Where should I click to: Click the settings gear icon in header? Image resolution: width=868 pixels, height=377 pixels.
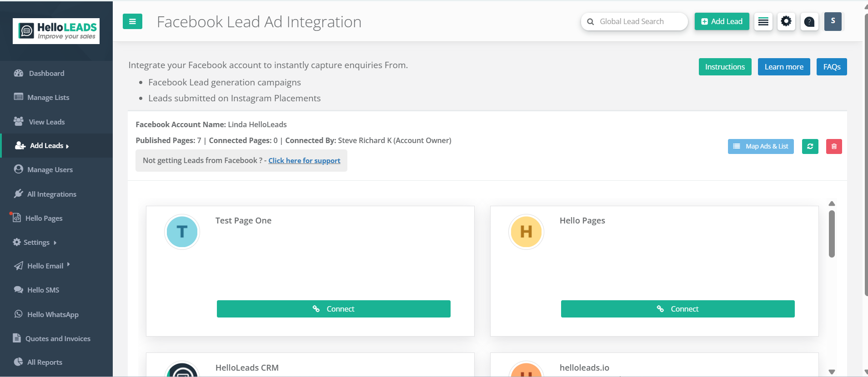pos(786,21)
